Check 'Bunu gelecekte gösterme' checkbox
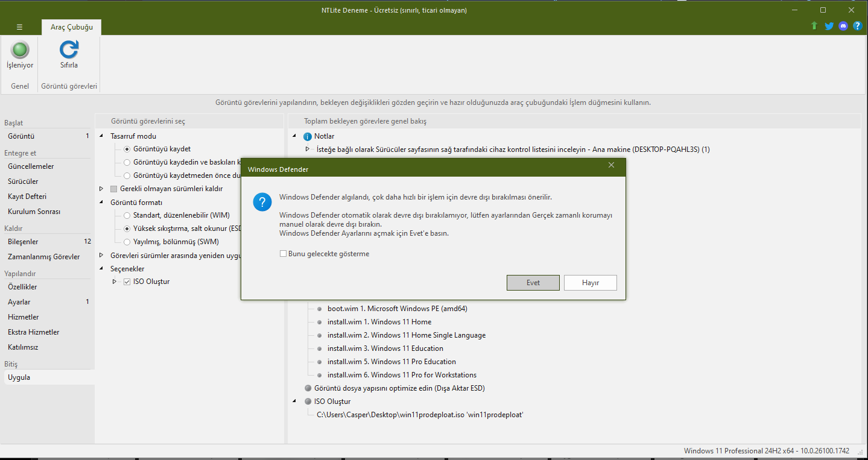868x460 pixels. pyautogui.click(x=283, y=254)
